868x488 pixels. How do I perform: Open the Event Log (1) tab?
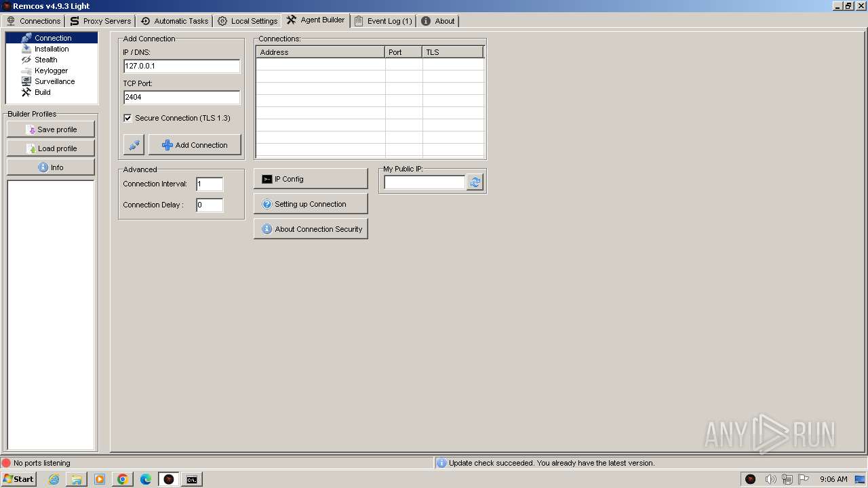click(x=383, y=21)
